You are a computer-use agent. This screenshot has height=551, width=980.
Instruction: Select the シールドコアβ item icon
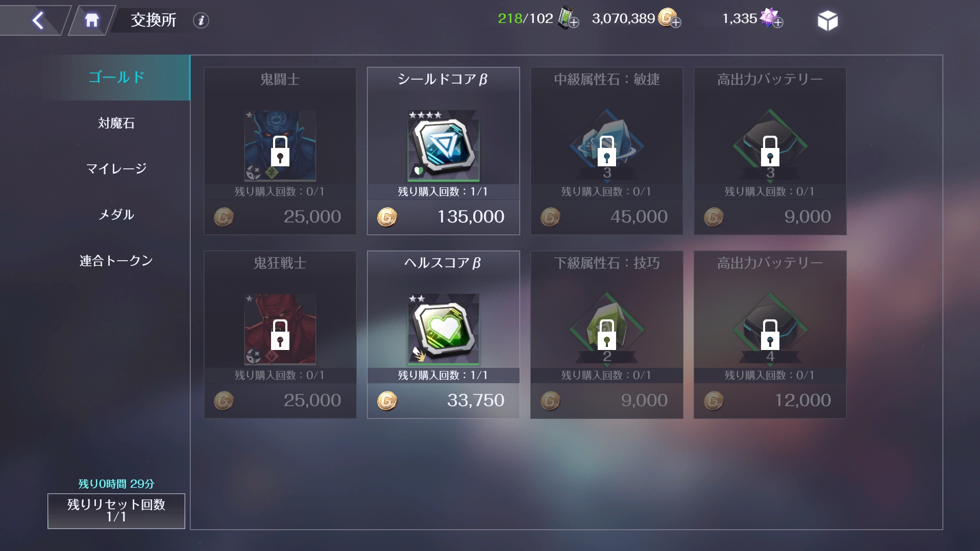[443, 146]
